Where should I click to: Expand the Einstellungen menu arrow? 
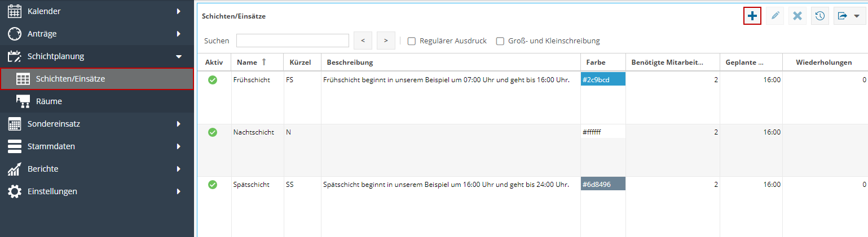[178, 191]
